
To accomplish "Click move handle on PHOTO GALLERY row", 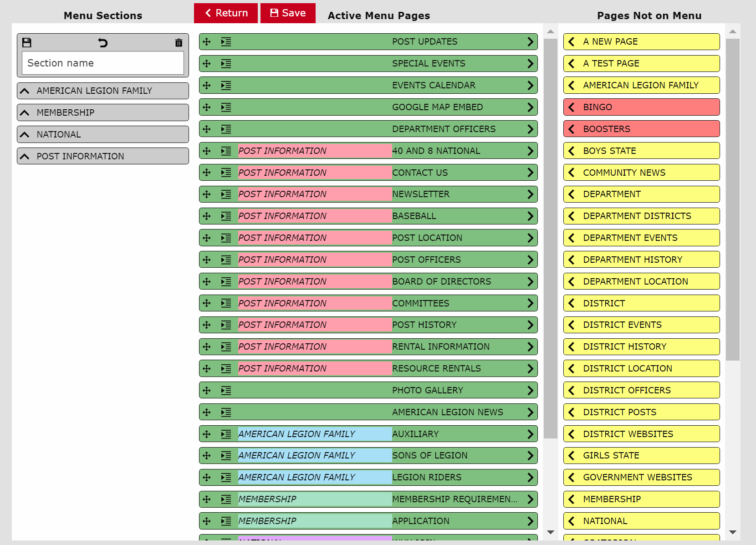I will tap(207, 391).
